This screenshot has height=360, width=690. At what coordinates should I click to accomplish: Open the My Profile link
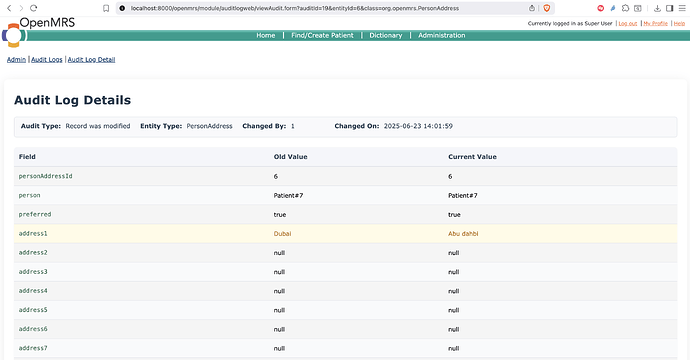[655, 23]
